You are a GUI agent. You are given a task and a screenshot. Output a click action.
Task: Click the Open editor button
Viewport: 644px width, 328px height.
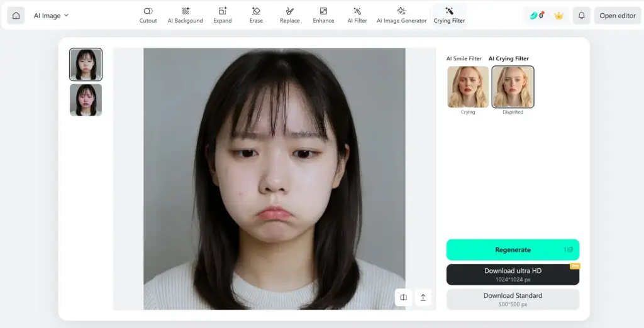618,16
